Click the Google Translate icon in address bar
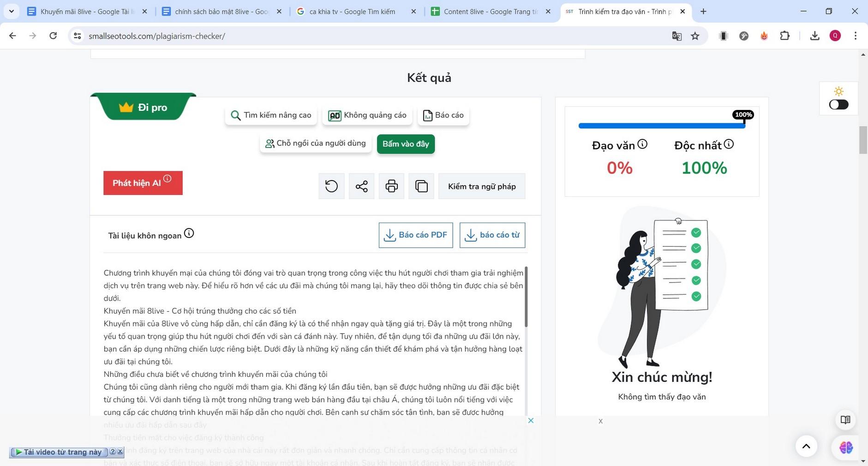This screenshot has width=868, height=466. (x=676, y=36)
